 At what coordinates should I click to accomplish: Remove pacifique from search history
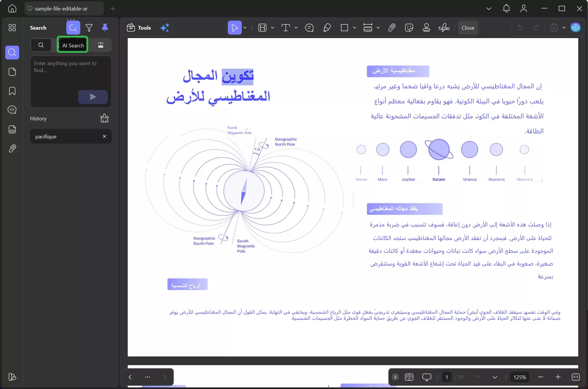pyautogui.click(x=104, y=136)
